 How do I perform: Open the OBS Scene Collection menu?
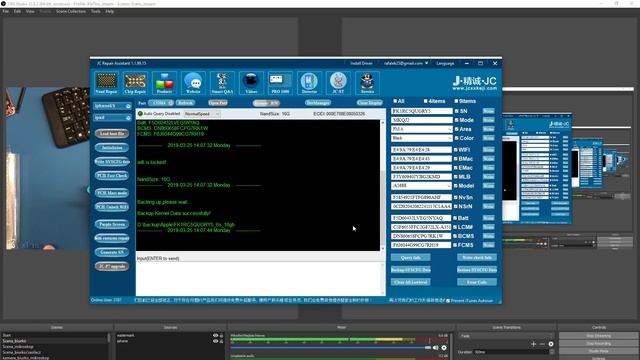pyautogui.click(x=71, y=11)
